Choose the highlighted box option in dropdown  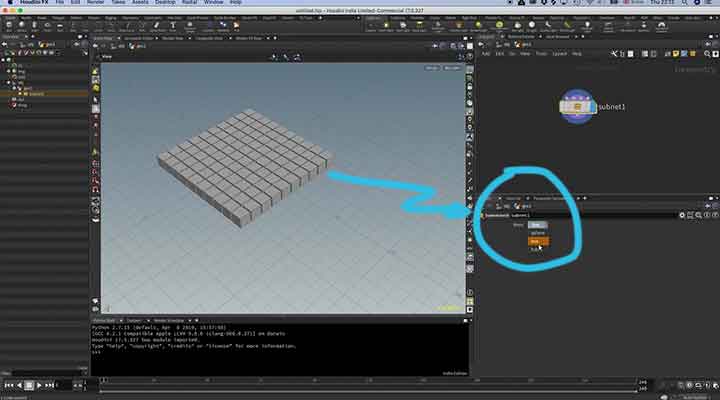pos(538,241)
